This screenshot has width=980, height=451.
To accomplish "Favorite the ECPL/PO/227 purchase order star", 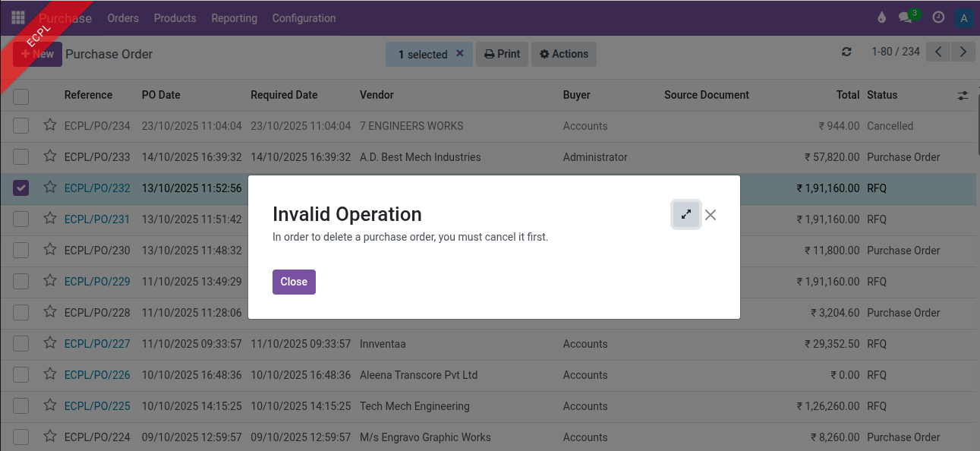I will point(50,343).
